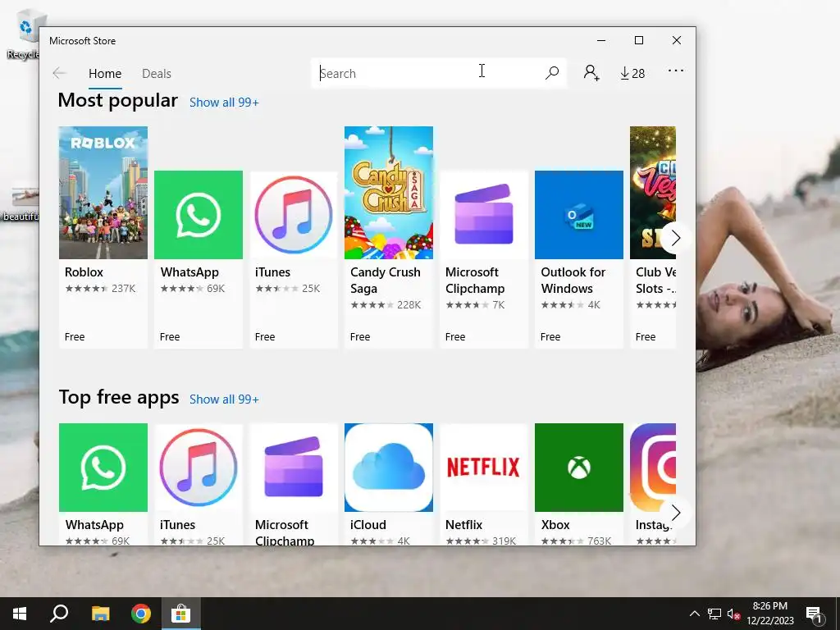Open the See more ellipsis menu
This screenshot has height=630, width=840.
click(x=676, y=71)
